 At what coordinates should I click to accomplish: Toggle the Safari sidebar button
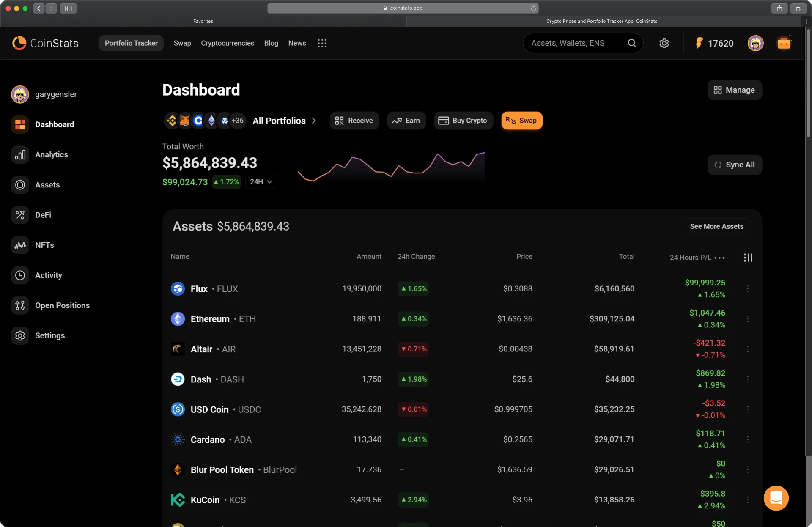pyautogui.click(x=68, y=8)
